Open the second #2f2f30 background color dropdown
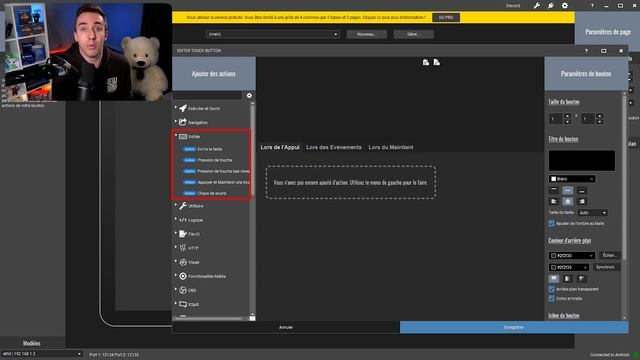This screenshot has width=640, height=360. [569, 267]
